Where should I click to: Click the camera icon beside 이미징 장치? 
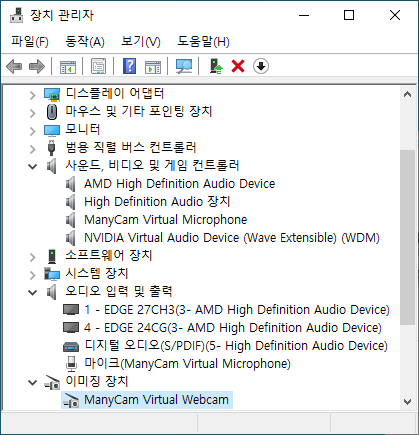[52, 382]
